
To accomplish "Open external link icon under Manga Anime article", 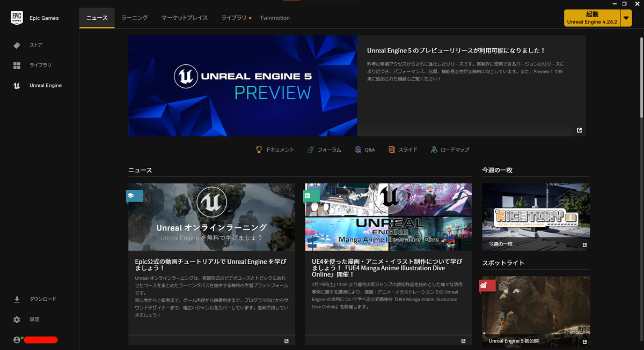I will [464, 341].
